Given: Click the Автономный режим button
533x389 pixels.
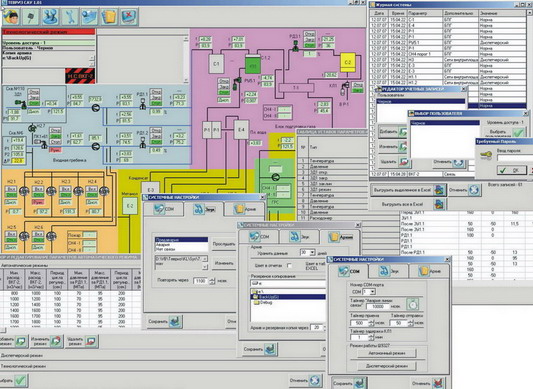Looking at the screenshot, I should coord(387,353).
